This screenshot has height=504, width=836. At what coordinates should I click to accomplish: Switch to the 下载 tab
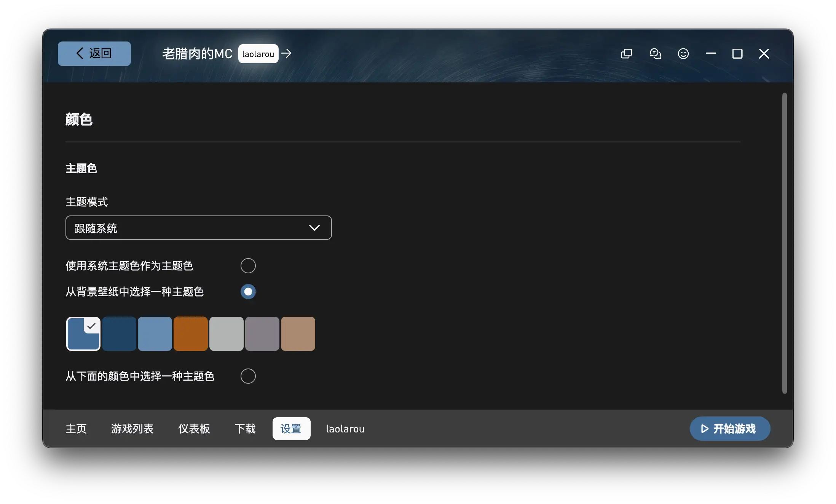[245, 429]
